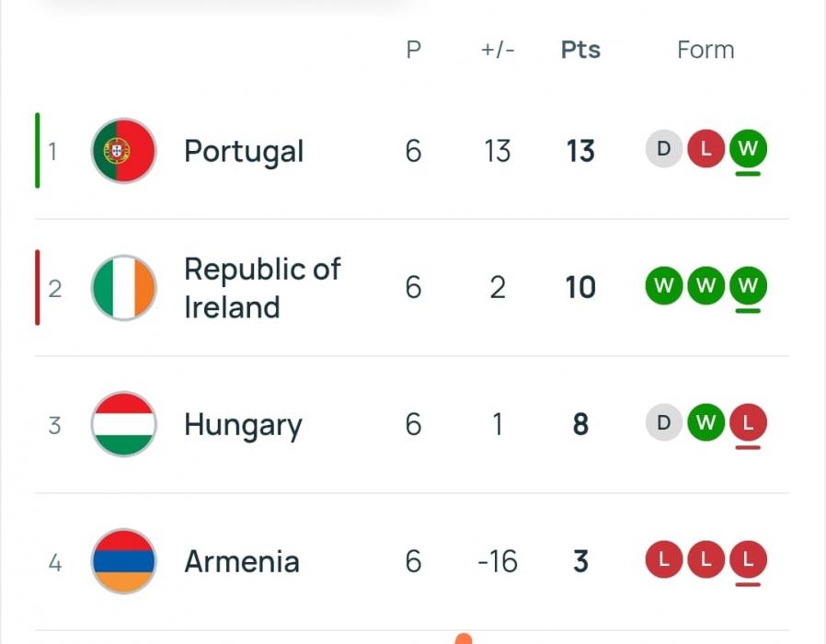Click Portugal's red loss form badge

point(706,149)
